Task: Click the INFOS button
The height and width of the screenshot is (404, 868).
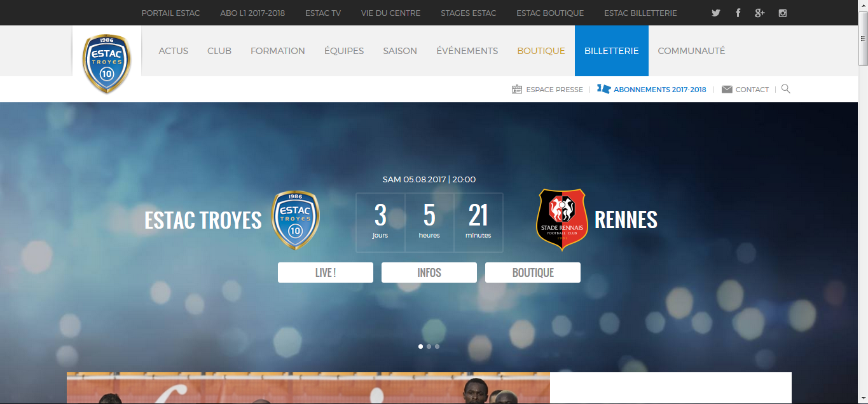Action: [429, 273]
